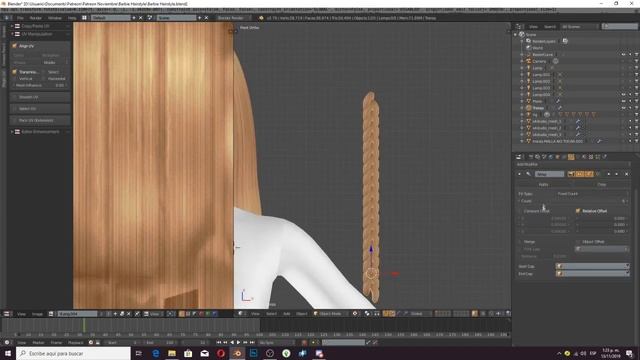640x360 pixels.
Task: Click the Apply button on Array modifier
Action: tap(543, 184)
